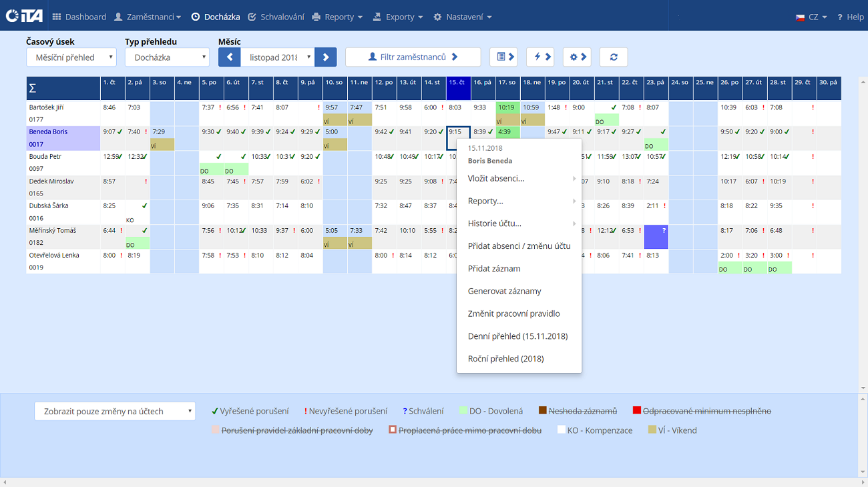This screenshot has width=868, height=487.
Task: Advance to next month with right arrow
Action: [326, 57]
